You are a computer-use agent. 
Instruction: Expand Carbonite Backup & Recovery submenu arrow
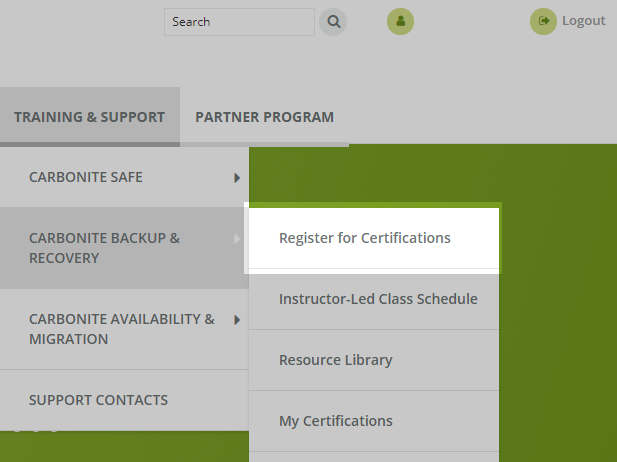coord(237,239)
